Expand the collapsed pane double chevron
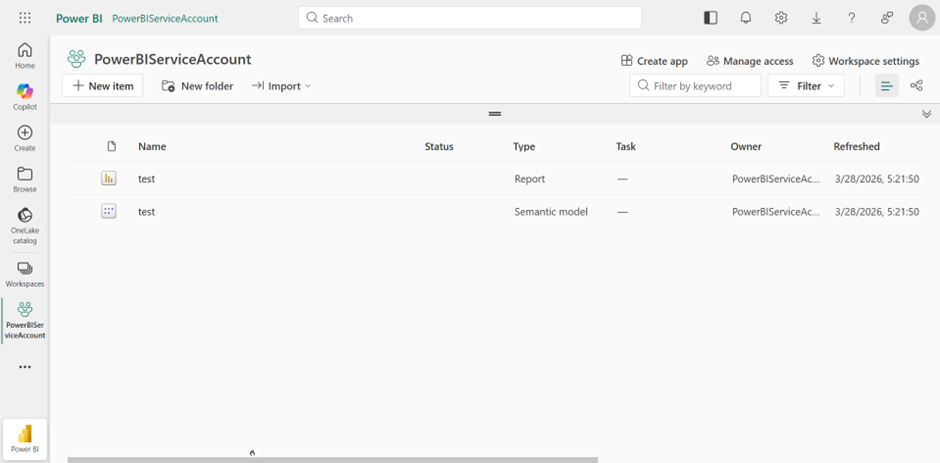The height and width of the screenshot is (463, 940). click(926, 114)
